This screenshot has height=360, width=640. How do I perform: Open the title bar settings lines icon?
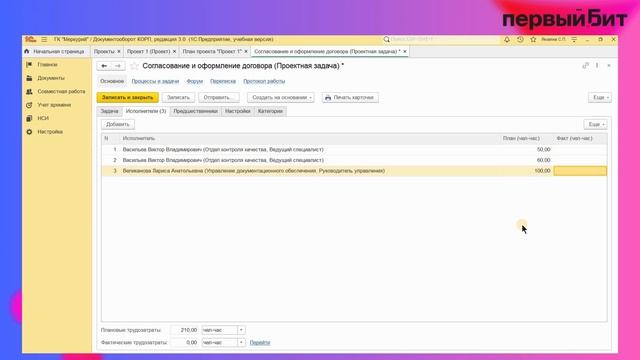pyautogui.click(x=574, y=40)
